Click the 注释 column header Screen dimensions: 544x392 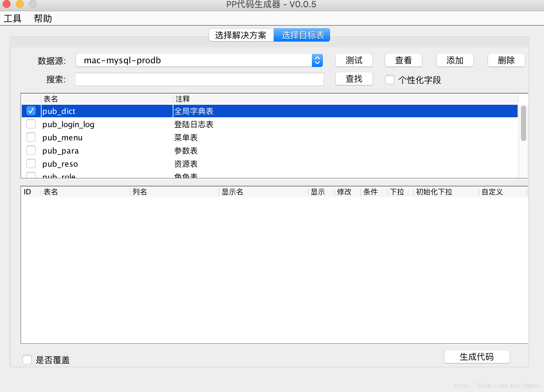pyautogui.click(x=346, y=99)
